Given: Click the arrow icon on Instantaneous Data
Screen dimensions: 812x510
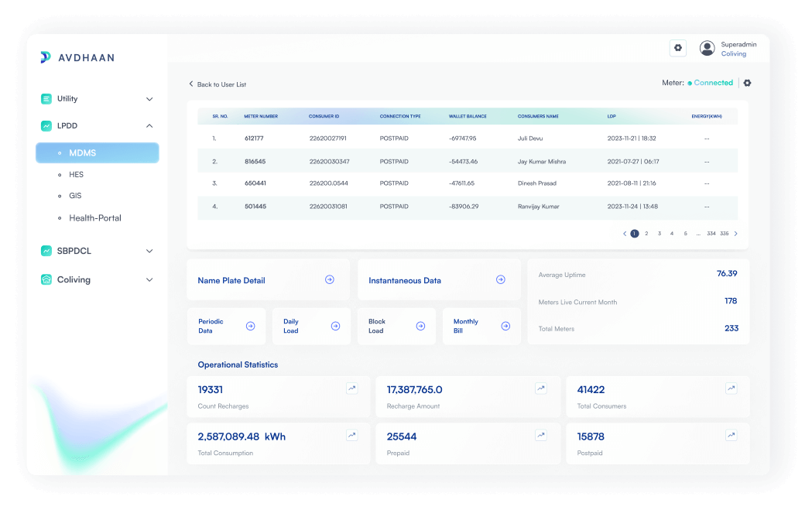Looking at the screenshot, I should pos(501,279).
